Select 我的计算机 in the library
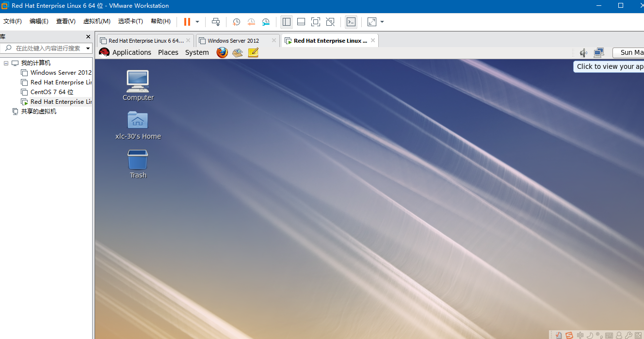The image size is (644, 339). (x=35, y=63)
